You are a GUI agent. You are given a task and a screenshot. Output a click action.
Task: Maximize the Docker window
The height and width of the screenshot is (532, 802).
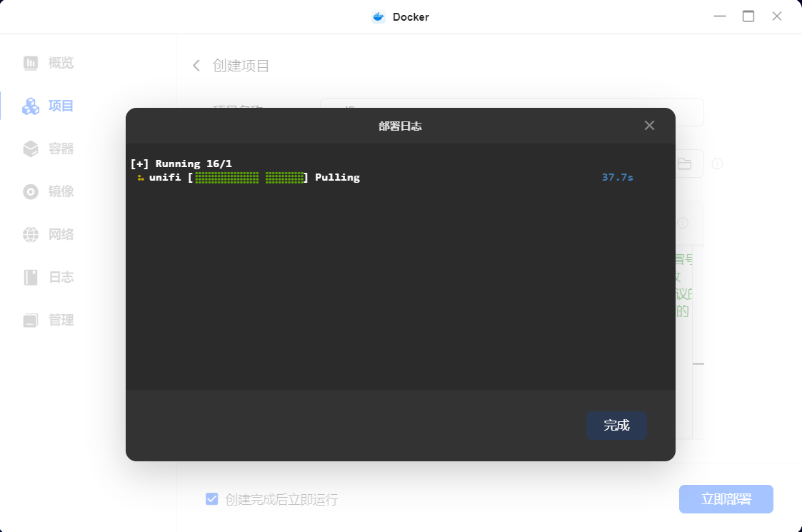(748, 16)
